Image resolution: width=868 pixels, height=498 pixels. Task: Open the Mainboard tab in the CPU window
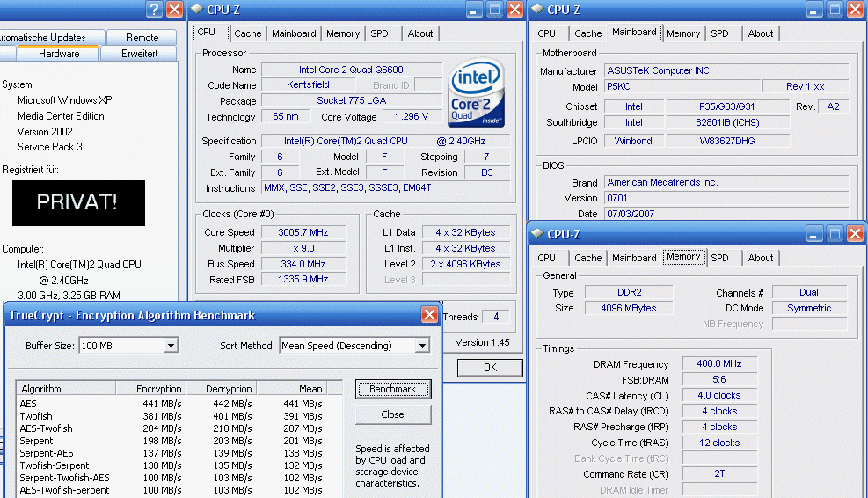[294, 33]
